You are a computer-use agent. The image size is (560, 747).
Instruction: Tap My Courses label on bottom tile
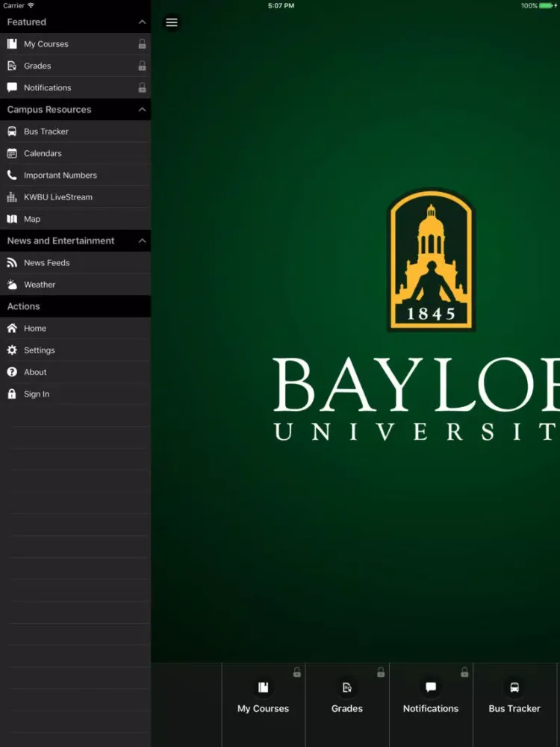click(264, 709)
